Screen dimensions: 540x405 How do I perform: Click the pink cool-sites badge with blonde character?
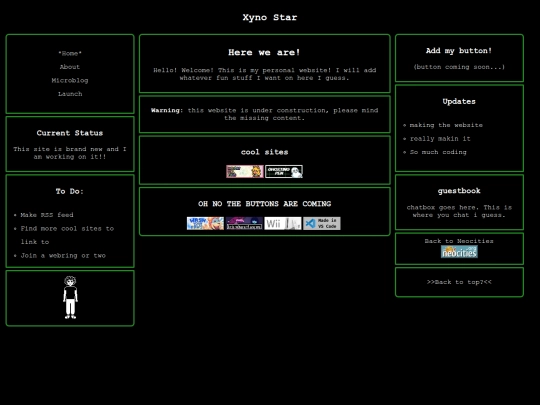[x=245, y=172]
